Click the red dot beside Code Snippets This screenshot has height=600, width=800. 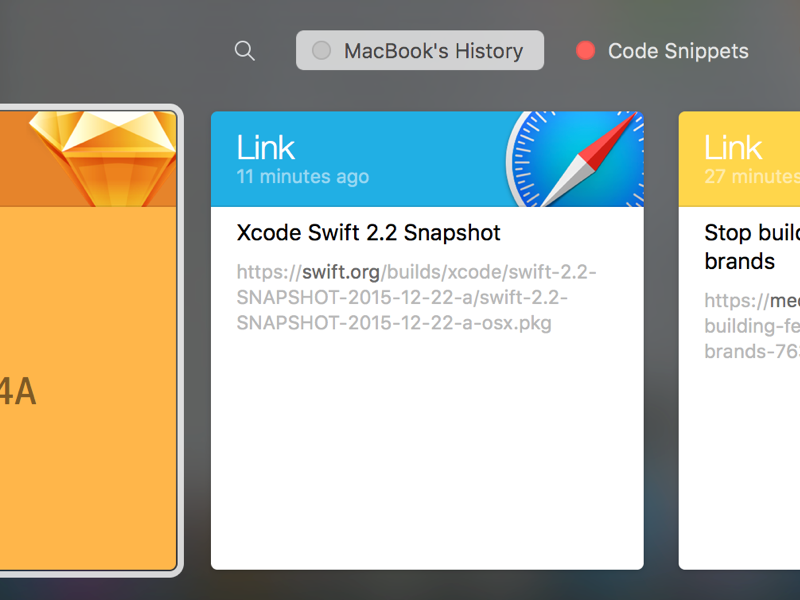(x=586, y=51)
